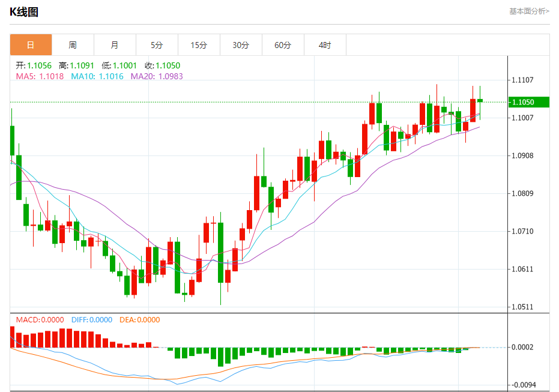Open the 5分 interval tab
This screenshot has height=392, width=559.
coord(157,45)
